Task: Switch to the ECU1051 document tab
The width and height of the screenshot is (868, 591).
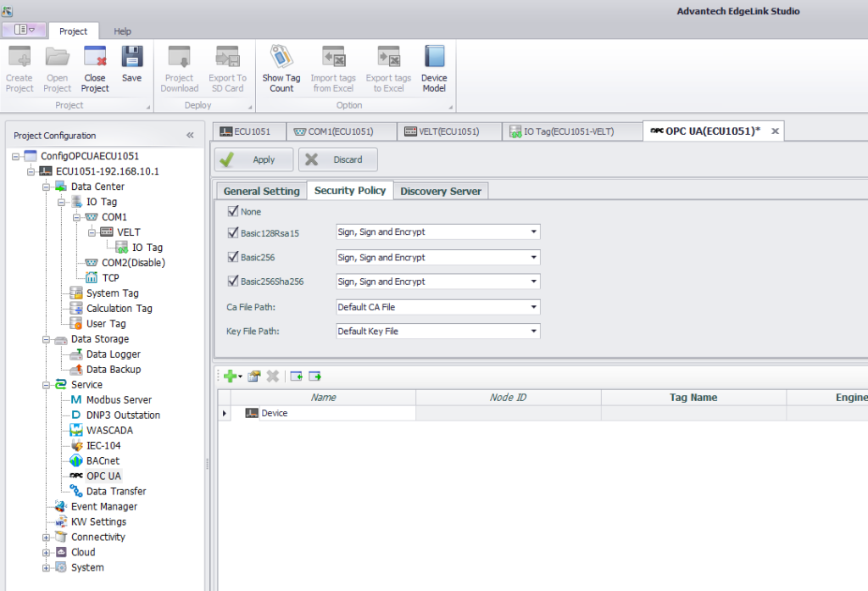Action: 248,131
